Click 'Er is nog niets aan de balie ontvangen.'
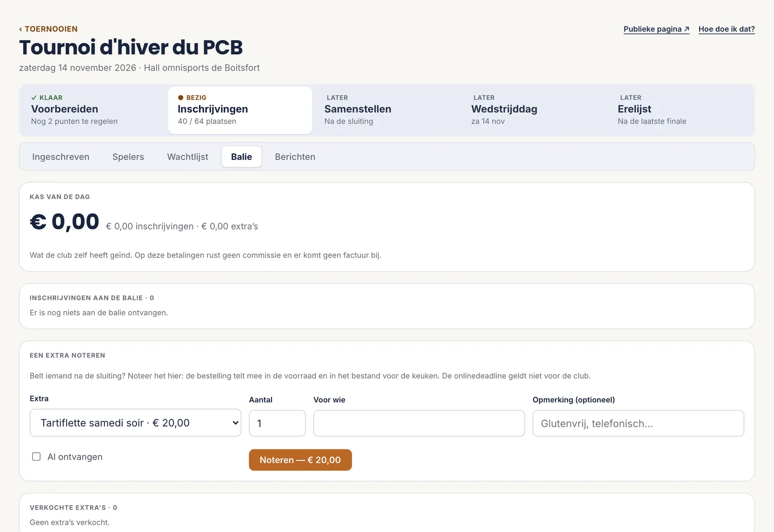The height and width of the screenshot is (532, 774). tap(99, 313)
